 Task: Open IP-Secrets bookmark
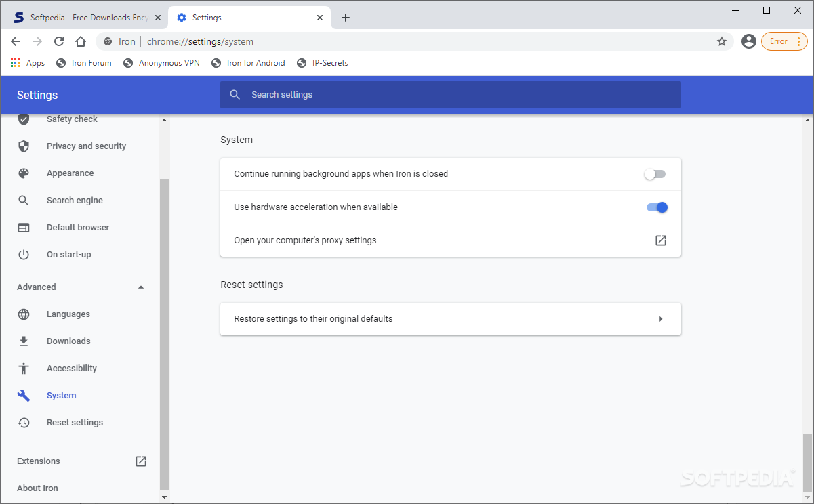tap(323, 63)
